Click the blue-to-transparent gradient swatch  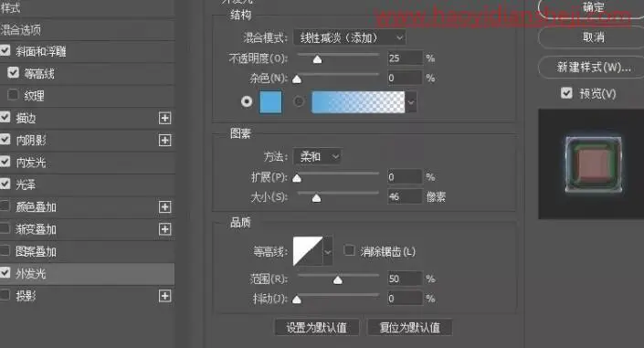point(358,102)
